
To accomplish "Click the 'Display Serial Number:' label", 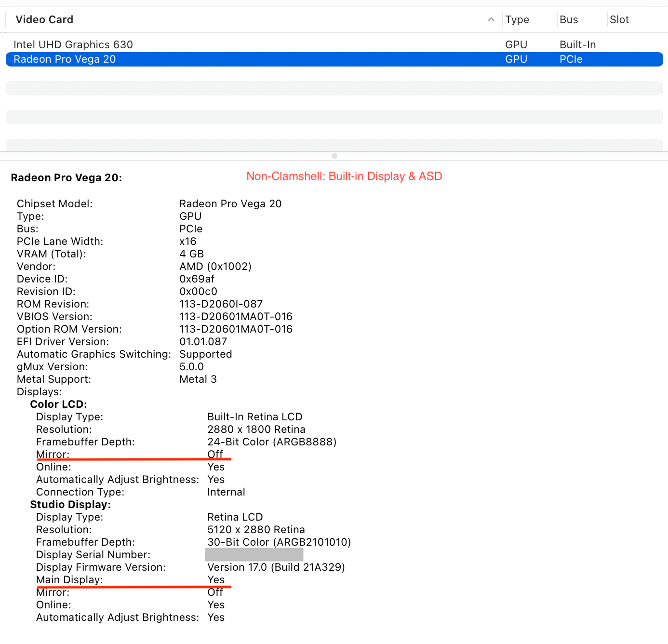I will (x=94, y=555).
